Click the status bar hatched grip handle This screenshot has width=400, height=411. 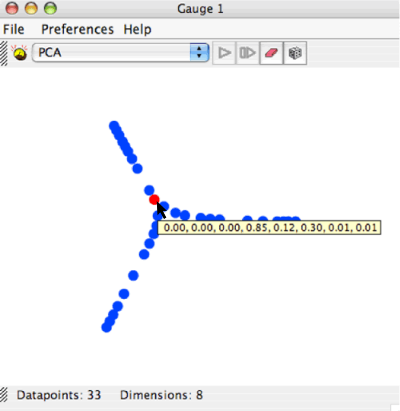coord(4,395)
